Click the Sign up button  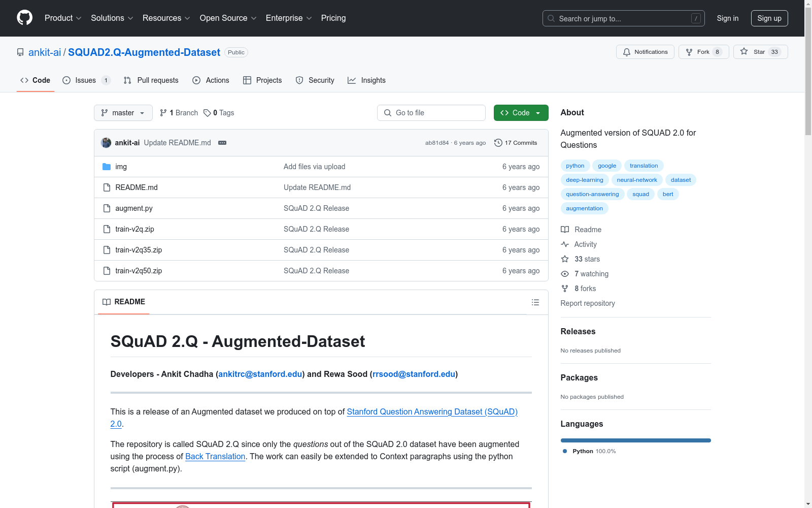pyautogui.click(x=769, y=18)
